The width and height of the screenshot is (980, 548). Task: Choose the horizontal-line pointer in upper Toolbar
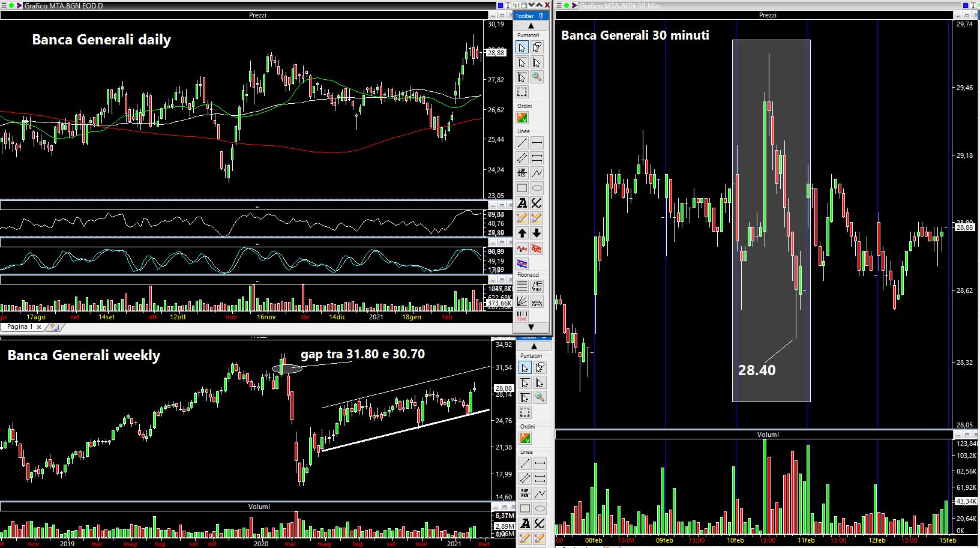(x=522, y=62)
